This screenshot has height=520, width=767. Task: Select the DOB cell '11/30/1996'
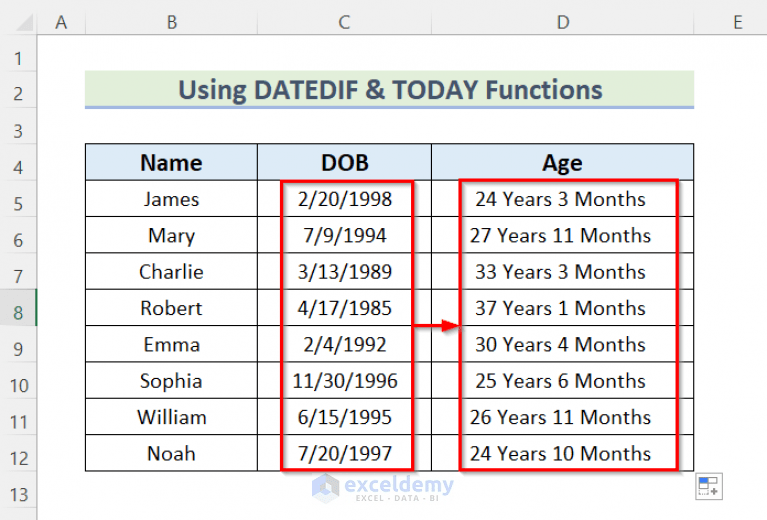click(344, 381)
